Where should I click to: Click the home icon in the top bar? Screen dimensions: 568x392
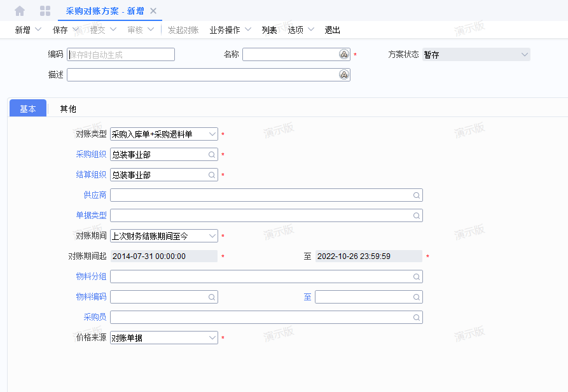click(x=19, y=10)
